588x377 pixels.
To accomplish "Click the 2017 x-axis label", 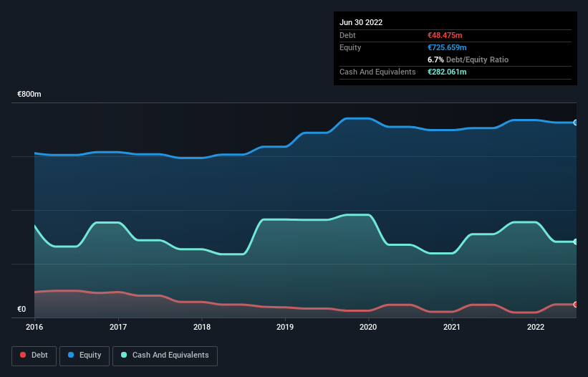I will [x=118, y=327].
